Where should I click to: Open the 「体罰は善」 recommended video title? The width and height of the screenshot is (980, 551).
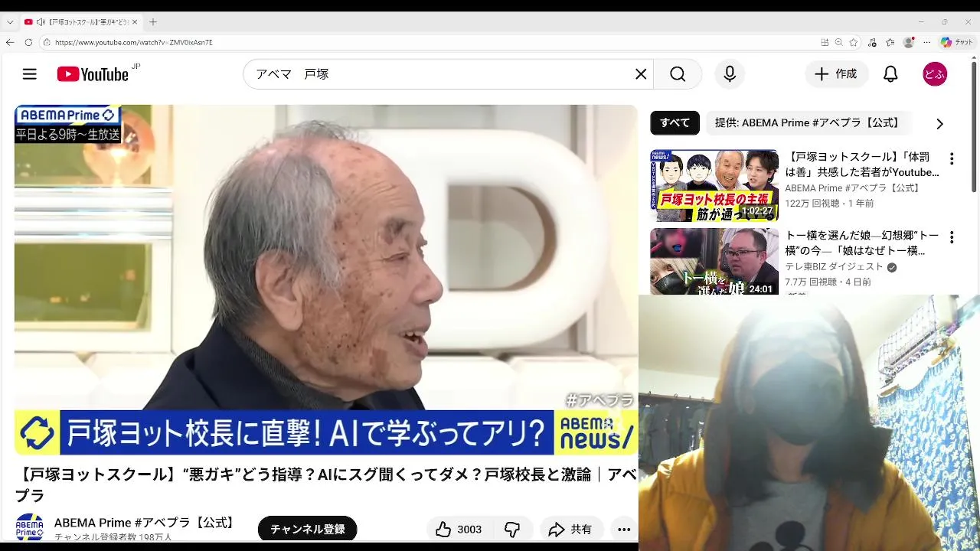pos(862,165)
